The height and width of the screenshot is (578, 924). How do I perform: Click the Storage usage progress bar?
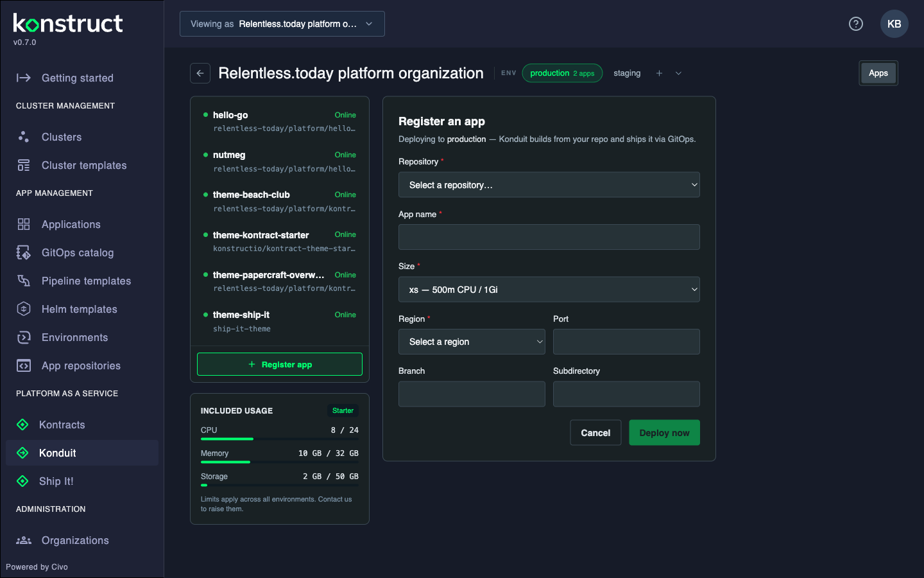[280, 485]
